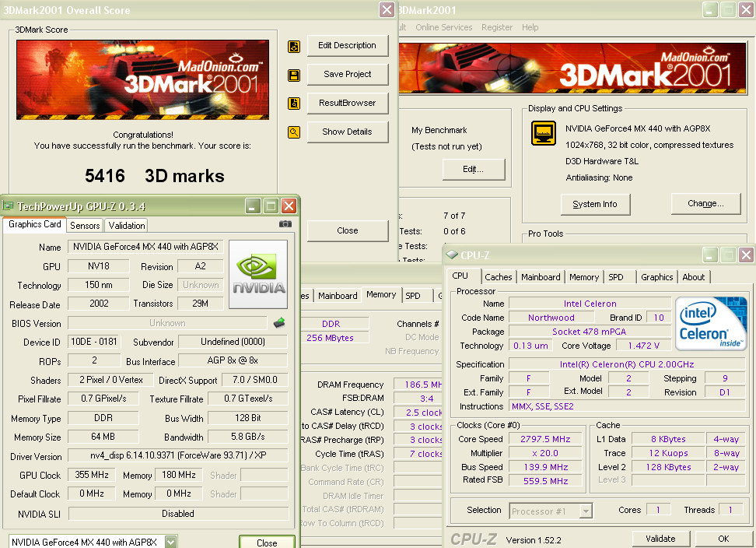The image size is (756, 548).
Task: Click the CPU-Z title bar application icon
Action: tap(452, 255)
